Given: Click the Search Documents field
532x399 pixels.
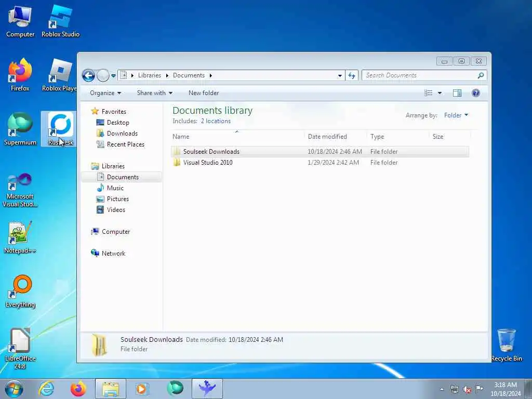Looking at the screenshot, I should pyautogui.click(x=419, y=75).
